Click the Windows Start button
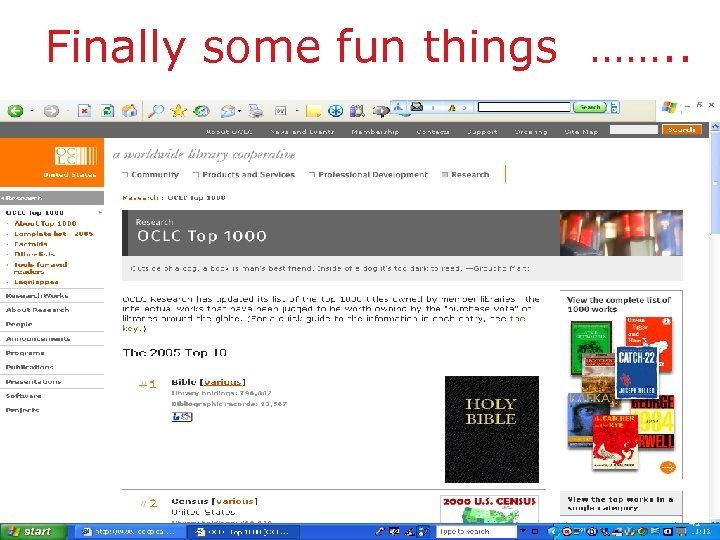The image size is (720, 540). tap(32, 532)
